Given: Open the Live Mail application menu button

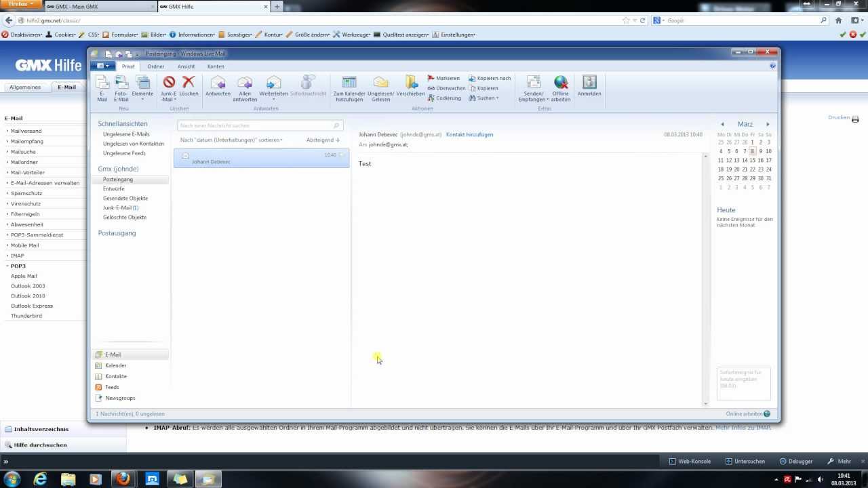Looking at the screenshot, I should click(103, 66).
